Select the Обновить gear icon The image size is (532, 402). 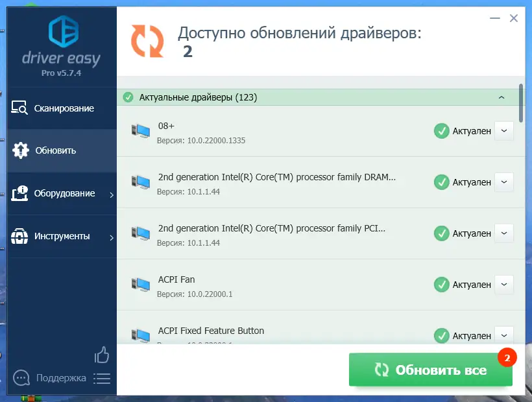point(20,150)
